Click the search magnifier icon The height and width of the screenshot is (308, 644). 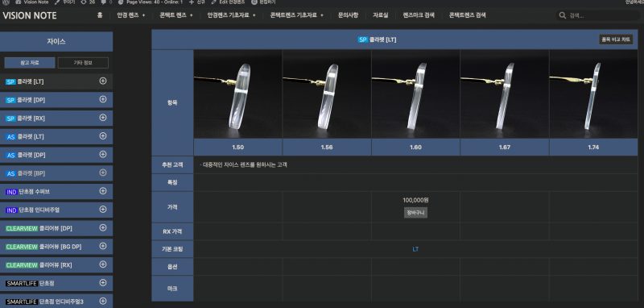coord(562,15)
